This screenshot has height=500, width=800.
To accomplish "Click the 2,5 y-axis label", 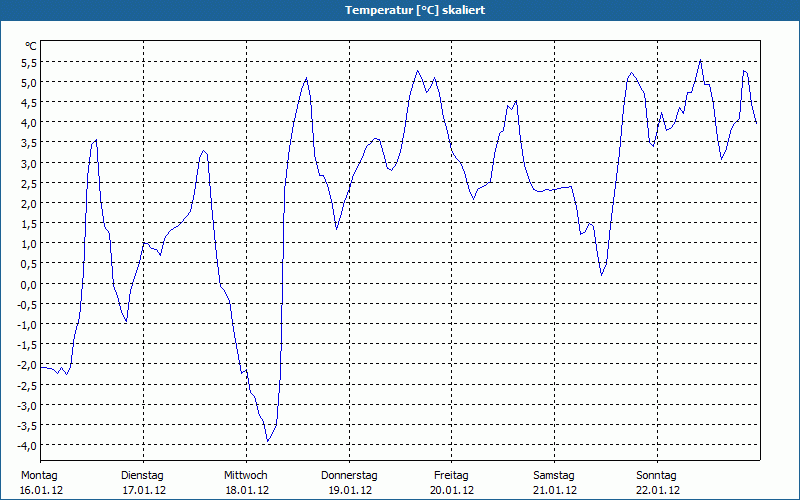I will [x=29, y=183].
